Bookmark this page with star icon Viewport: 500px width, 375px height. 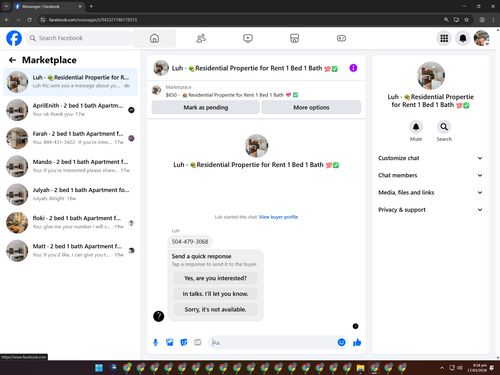click(x=466, y=20)
